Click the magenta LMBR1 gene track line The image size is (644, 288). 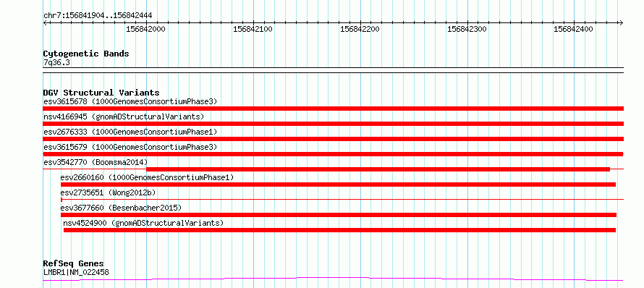pyautogui.click(x=333, y=279)
